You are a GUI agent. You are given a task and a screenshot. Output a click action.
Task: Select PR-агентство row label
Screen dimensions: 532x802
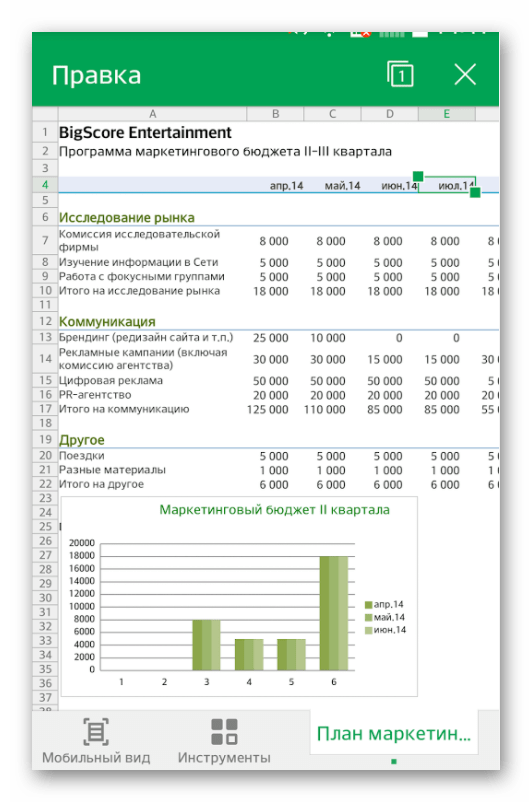point(95,394)
